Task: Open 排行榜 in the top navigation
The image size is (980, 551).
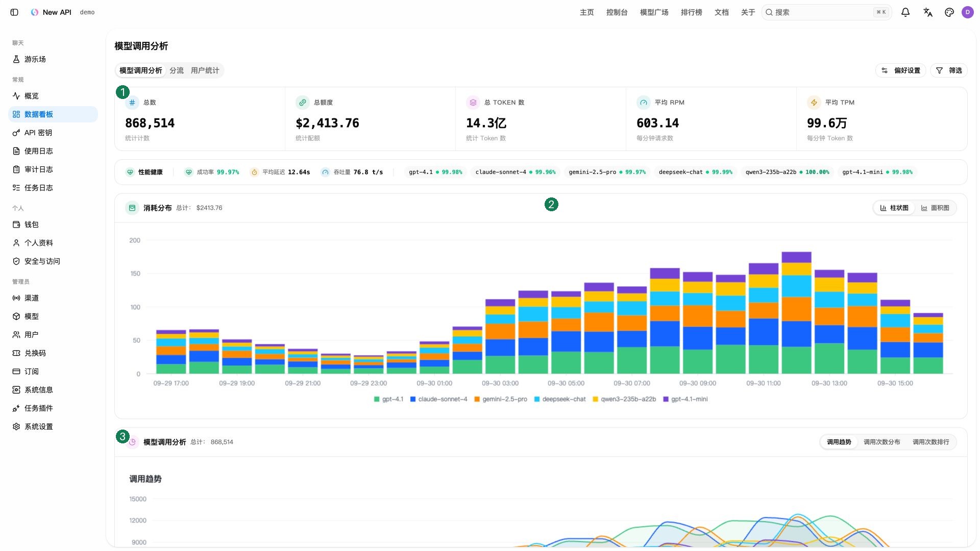Action: pos(691,12)
